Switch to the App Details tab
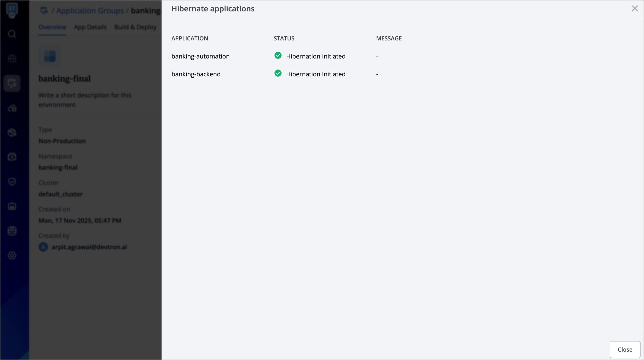The width and height of the screenshot is (644, 360). (90, 27)
